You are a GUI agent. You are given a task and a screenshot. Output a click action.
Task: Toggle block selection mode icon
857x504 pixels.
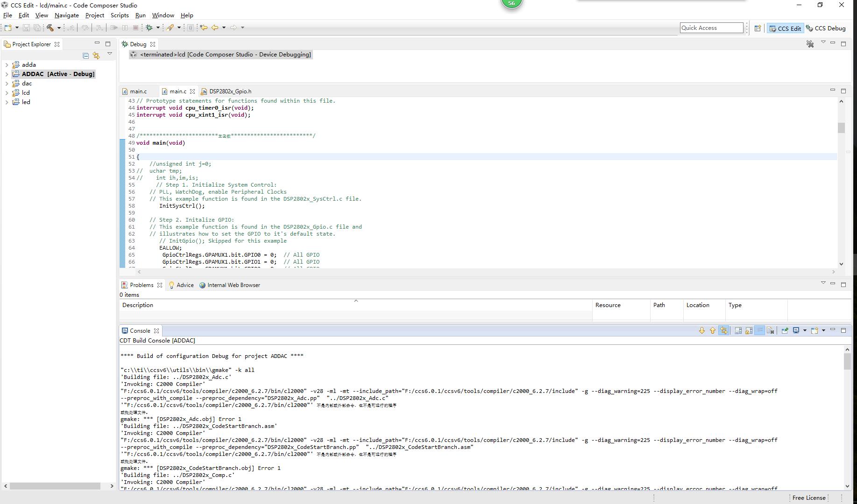[x=191, y=28]
